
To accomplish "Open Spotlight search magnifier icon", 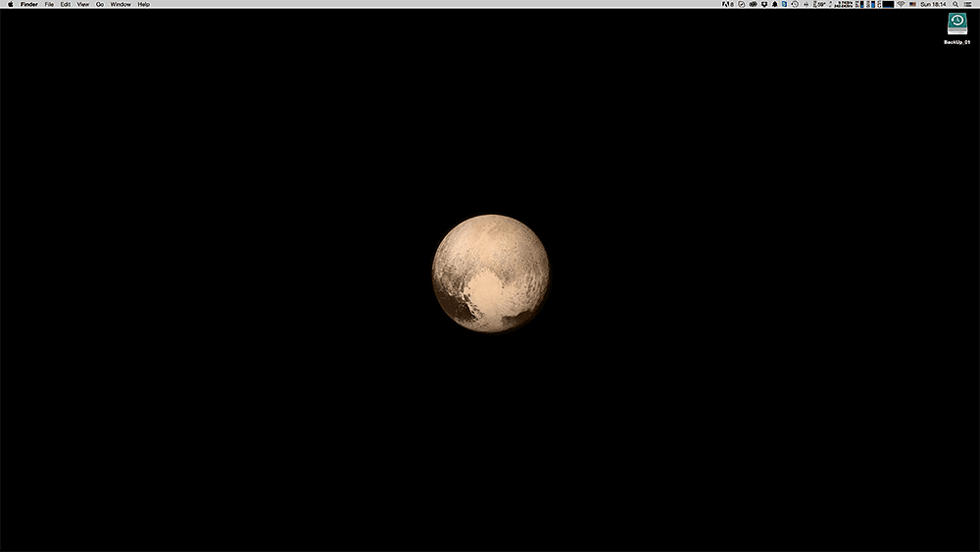I will click(x=955, y=4).
